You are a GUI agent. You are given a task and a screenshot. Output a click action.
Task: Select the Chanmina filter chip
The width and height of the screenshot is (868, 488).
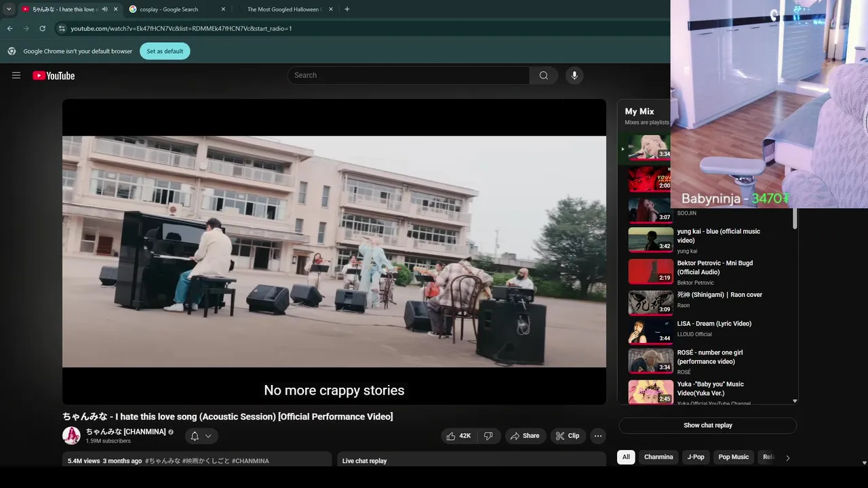pos(658,457)
